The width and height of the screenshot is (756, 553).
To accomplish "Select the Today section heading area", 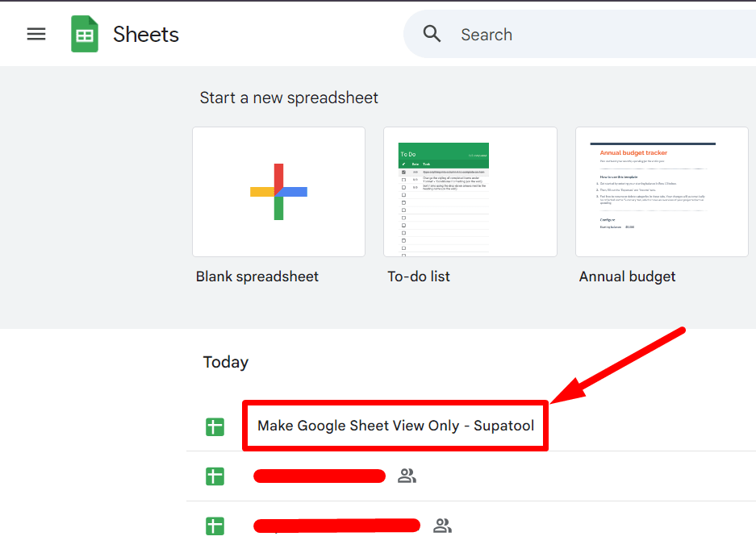I will pos(225,362).
